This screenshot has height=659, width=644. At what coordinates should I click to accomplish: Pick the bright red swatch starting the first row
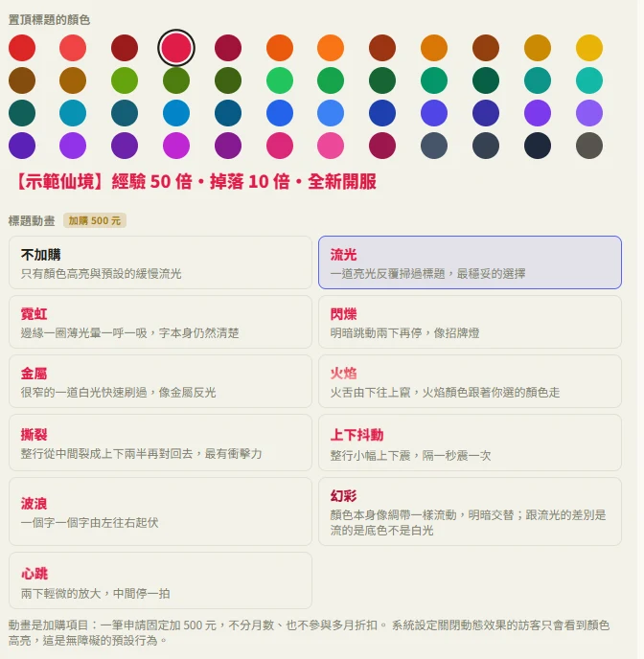(22, 48)
